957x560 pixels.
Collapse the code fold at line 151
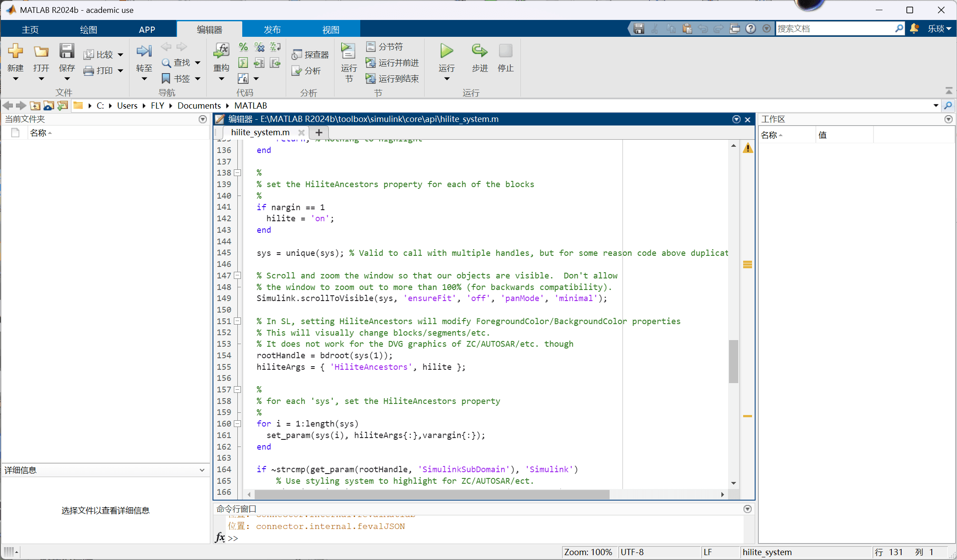click(x=238, y=321)
